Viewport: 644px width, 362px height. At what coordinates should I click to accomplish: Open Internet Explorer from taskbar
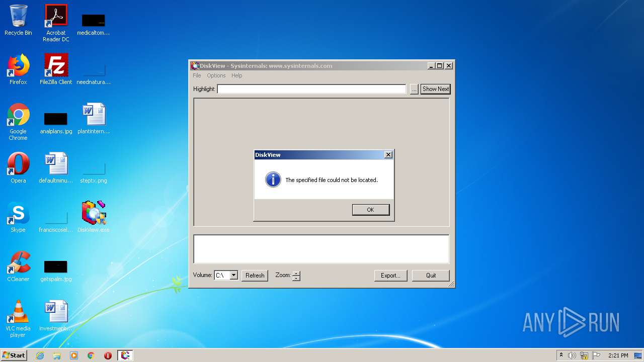40,355
